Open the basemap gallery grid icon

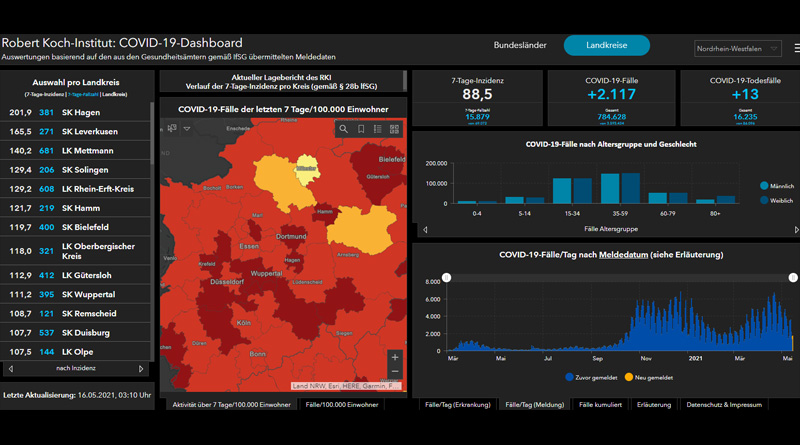tap(394, 129)
